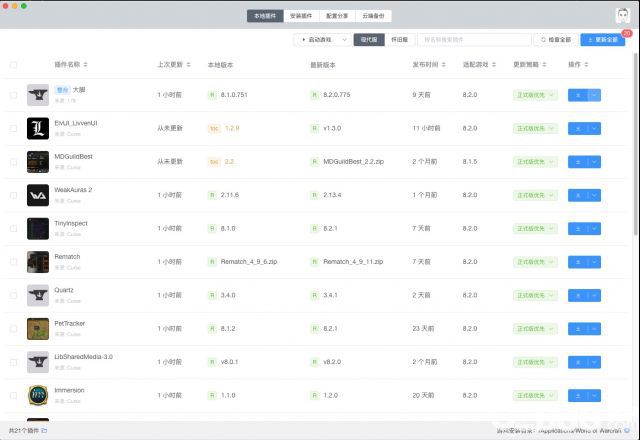640x440 pixels.
Task: Click the PetTracker addon icon
Action: (x=38, y=328)
